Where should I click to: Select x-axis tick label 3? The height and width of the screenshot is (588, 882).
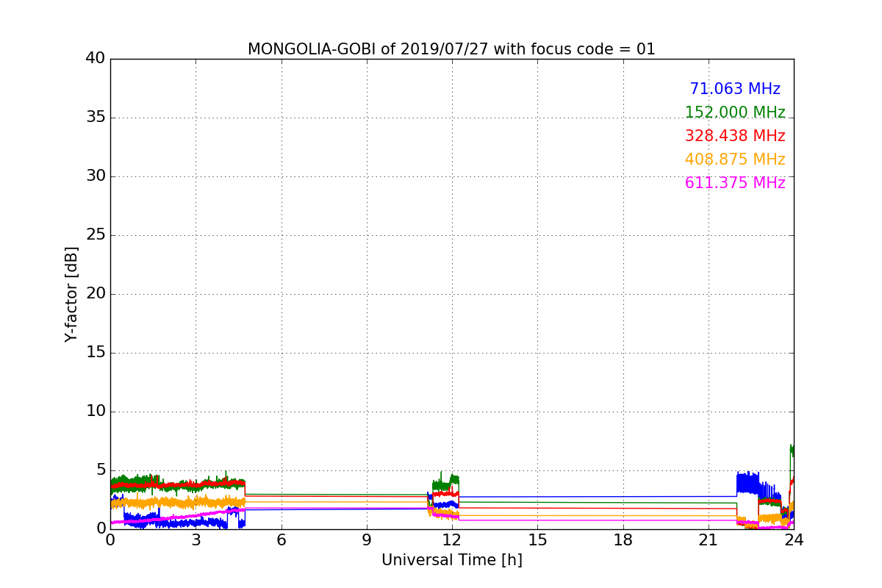pos(196,540)
